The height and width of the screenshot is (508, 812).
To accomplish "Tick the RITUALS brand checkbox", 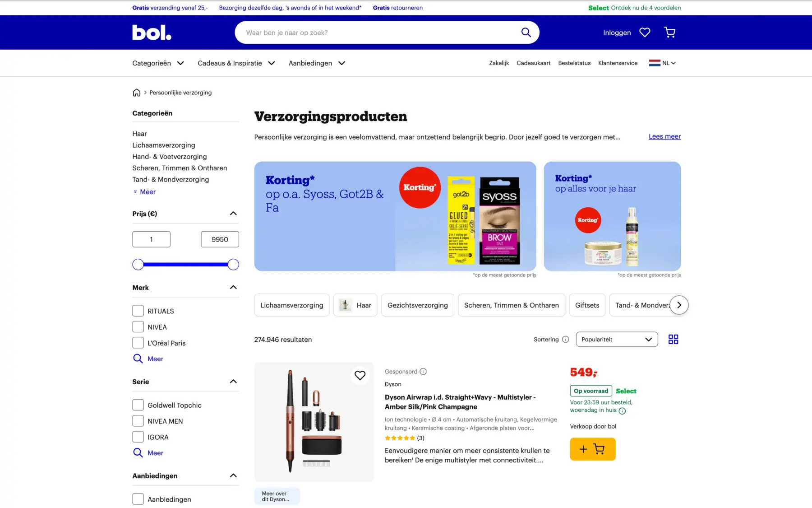I will click(138, 311).
